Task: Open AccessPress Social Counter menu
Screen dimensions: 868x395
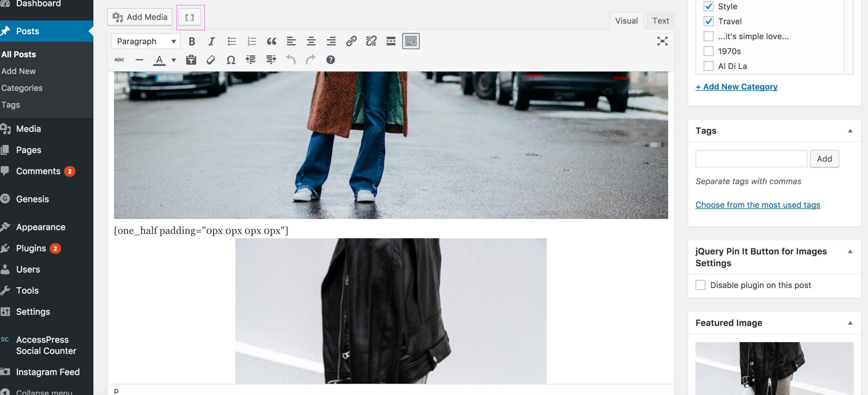Action: pyautogui.click(x=46, y=345)
